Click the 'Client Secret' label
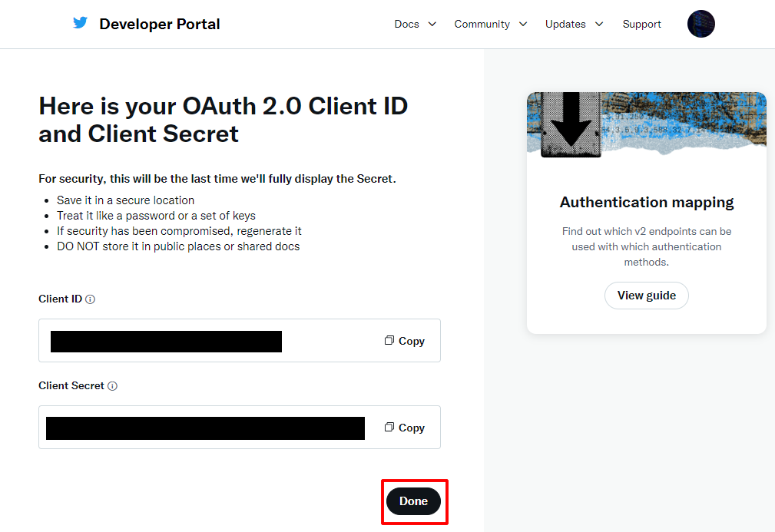Screen dimensions: 775x532 click(x=71, y=386)
